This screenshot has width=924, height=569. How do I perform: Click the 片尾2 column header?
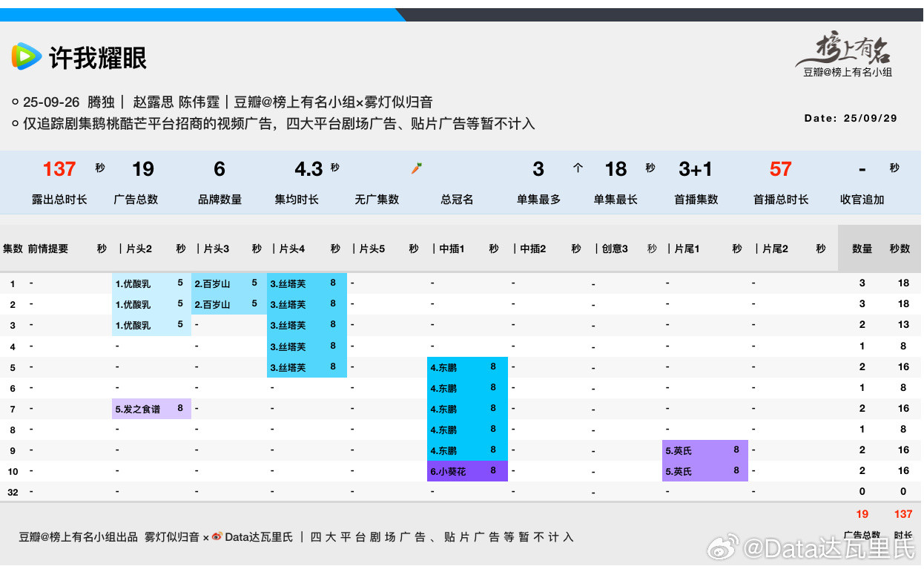coord(776,249)
